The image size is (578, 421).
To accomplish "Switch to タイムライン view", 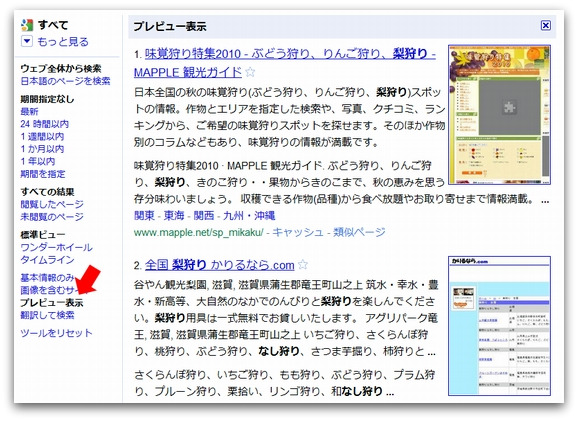I will pyautogui.click(x=47, y=260).
